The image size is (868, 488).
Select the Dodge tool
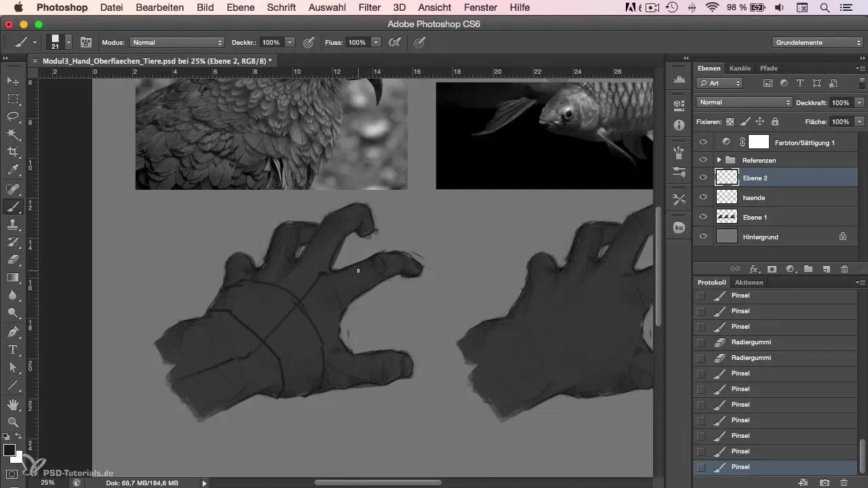[x=13, y=312]
